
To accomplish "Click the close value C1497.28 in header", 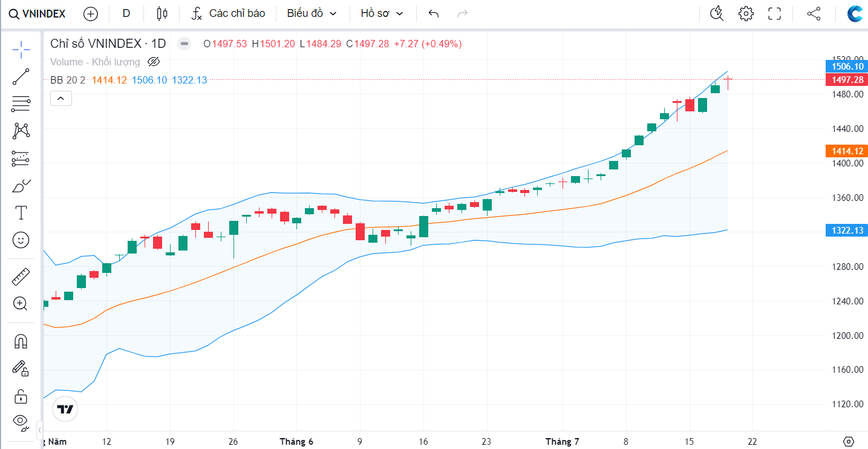I will 368,44.
